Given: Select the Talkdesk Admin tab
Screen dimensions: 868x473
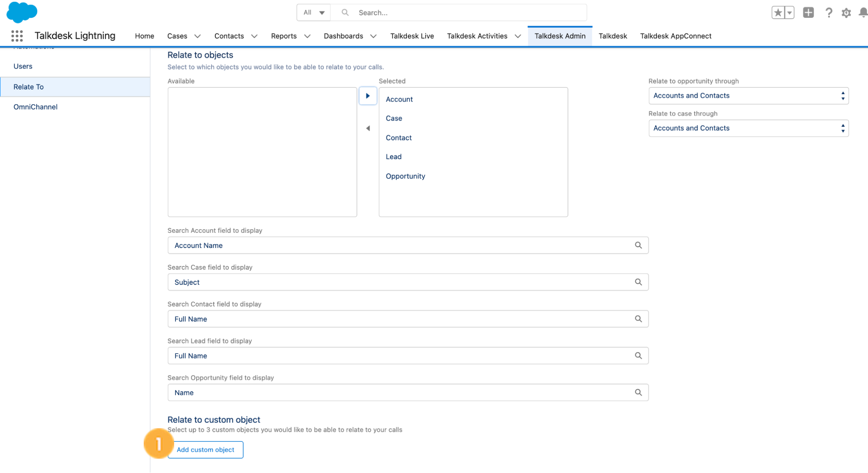Looking at the screenshot, I should tap(560, 36).
